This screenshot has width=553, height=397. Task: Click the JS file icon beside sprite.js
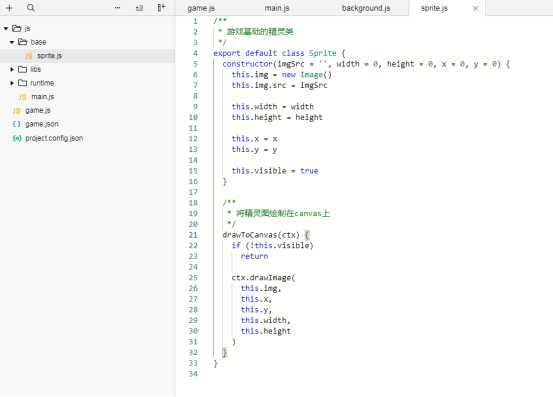[x=29, y=56]
